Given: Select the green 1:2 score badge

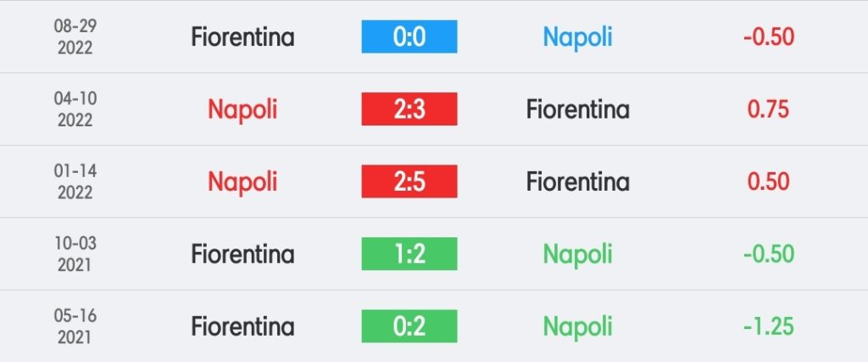Looking at the screenshot, I should 409,254.
